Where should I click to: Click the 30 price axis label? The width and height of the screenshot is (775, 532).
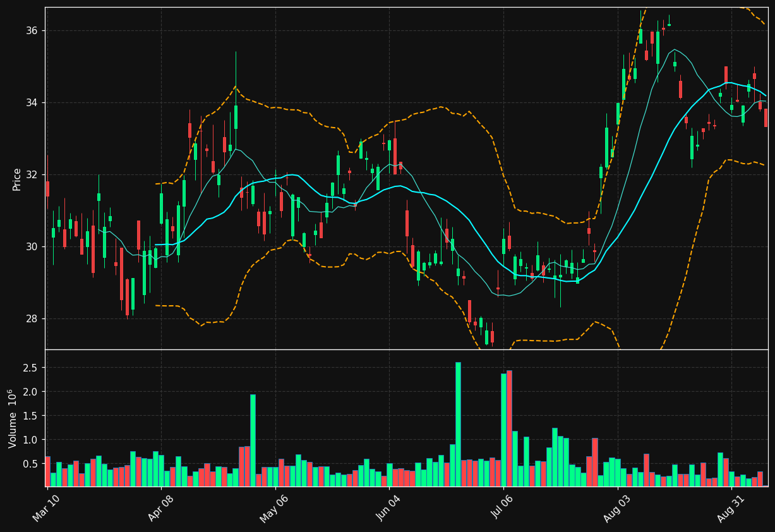point(32,247)
